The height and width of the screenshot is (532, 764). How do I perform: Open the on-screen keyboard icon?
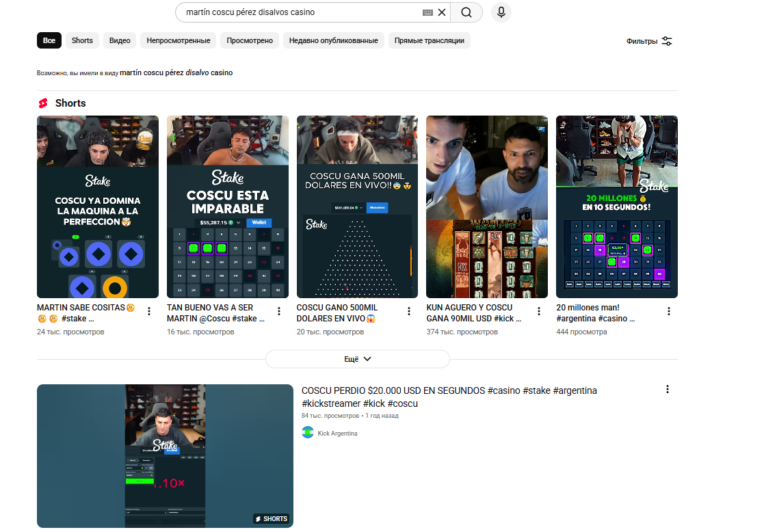[x=428, y=12]
